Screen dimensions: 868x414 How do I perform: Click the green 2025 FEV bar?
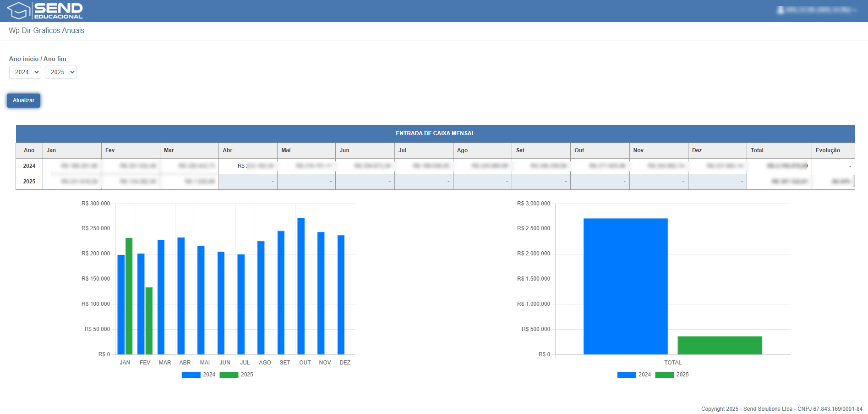coord(149,321)
